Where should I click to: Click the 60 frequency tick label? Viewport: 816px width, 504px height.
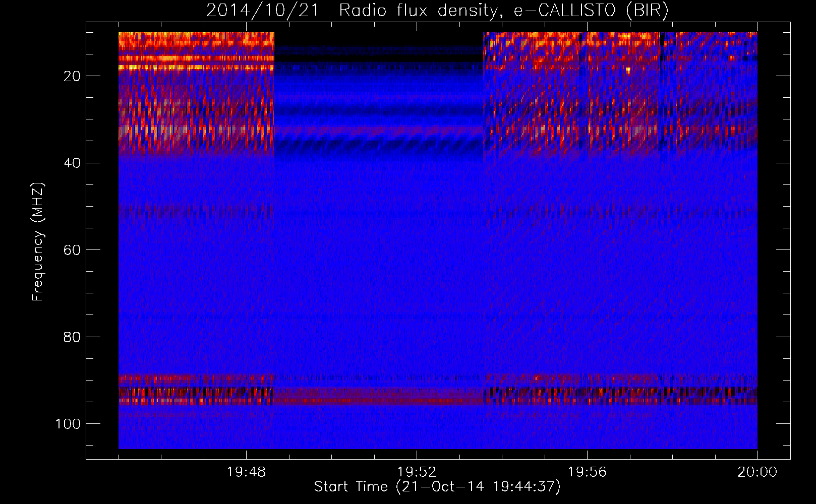[x=72, y=250]
